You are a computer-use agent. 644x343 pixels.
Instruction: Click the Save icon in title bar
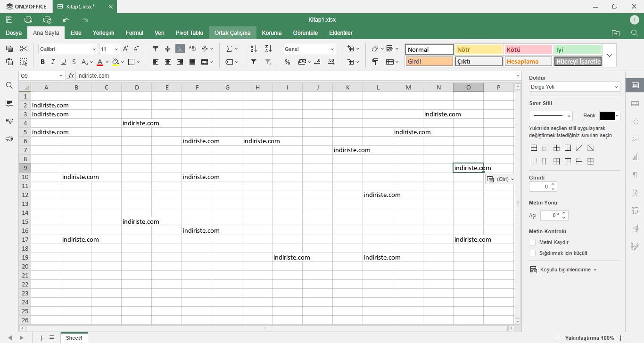tap(9, 20)
